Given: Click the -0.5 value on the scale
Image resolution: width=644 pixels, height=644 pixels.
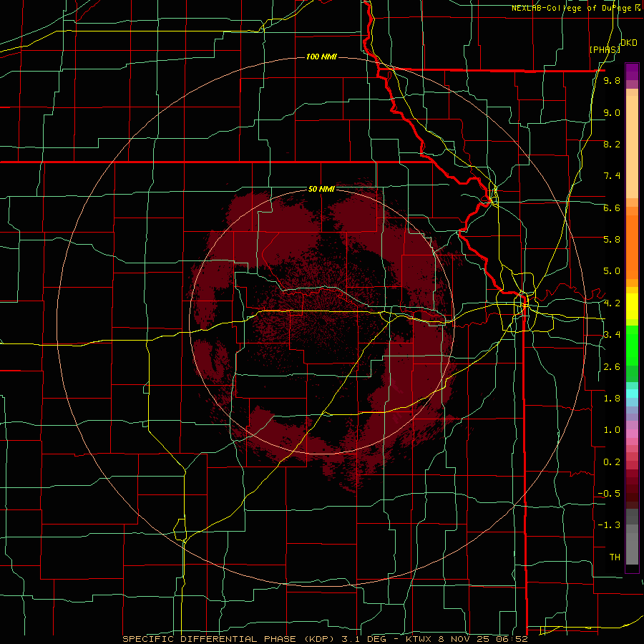Looking at the screenshot, I should tap(609, 493).
